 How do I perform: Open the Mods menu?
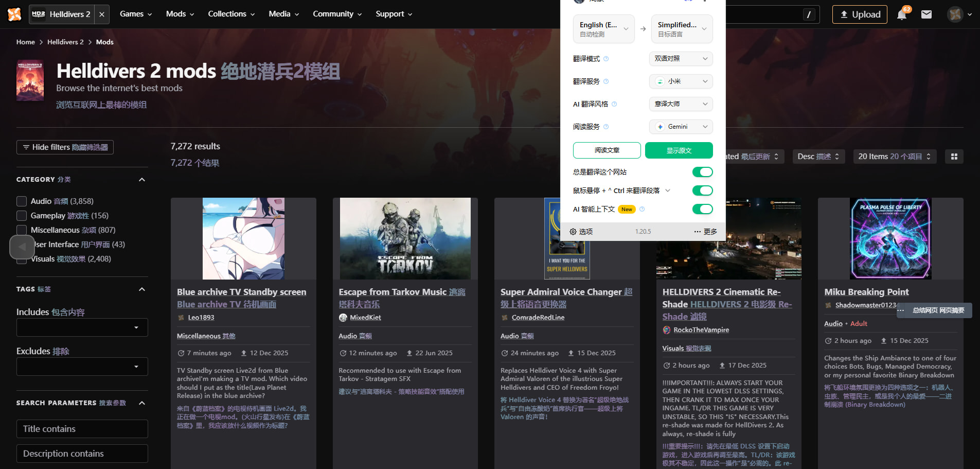[x=180, y=14]
